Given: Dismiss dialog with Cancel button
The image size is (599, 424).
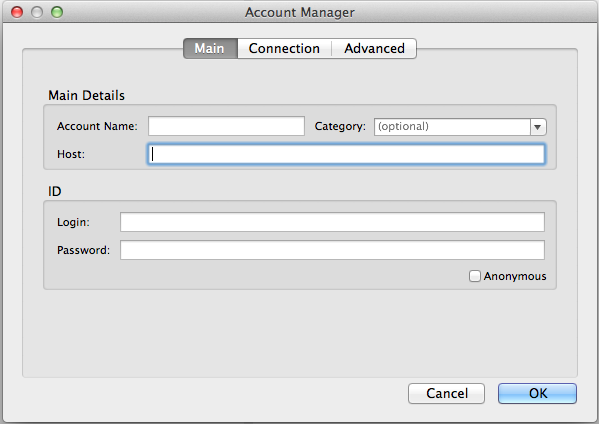Looking at the screenshot, I should (x=447, y=393).
